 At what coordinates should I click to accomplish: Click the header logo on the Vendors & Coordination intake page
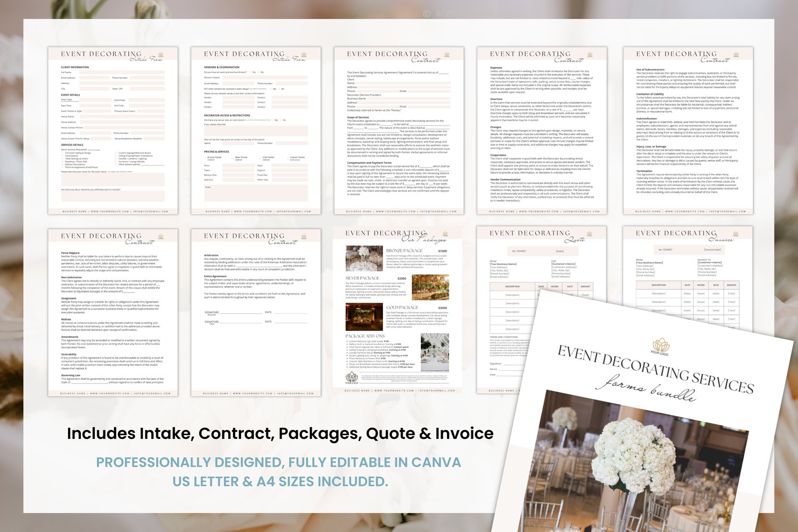[304, 54]
